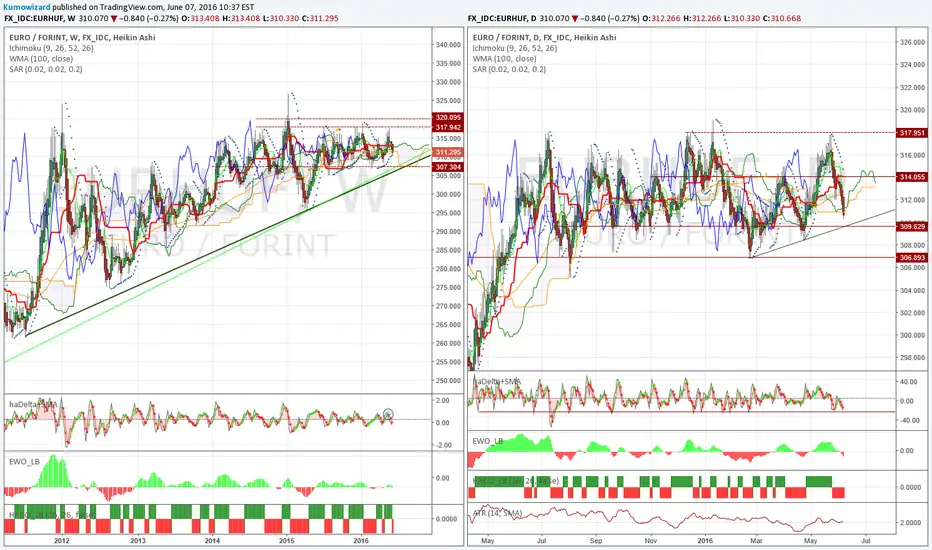Click the SAR indicator legend on the daily chart
Screen dimensions: 932x550
509,70
